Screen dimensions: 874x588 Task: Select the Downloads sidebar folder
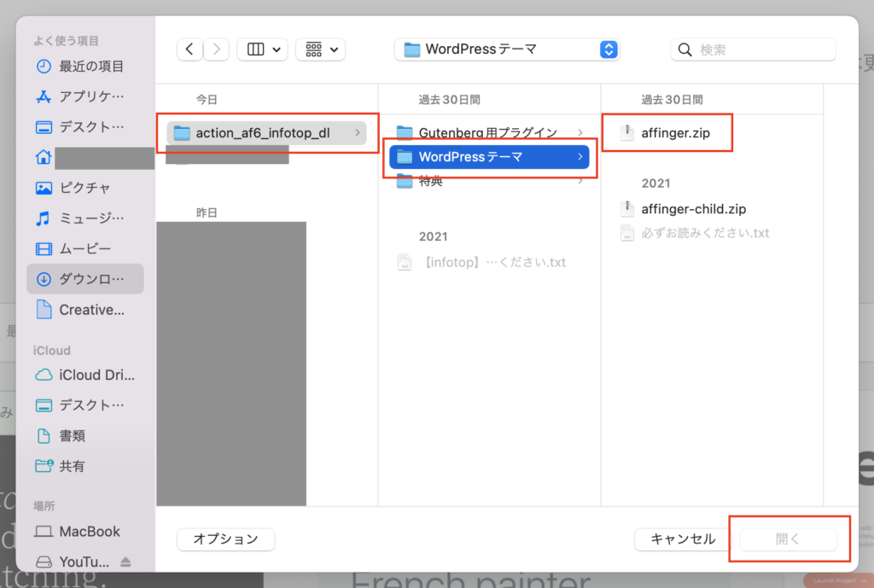click(x=85, y=279)
